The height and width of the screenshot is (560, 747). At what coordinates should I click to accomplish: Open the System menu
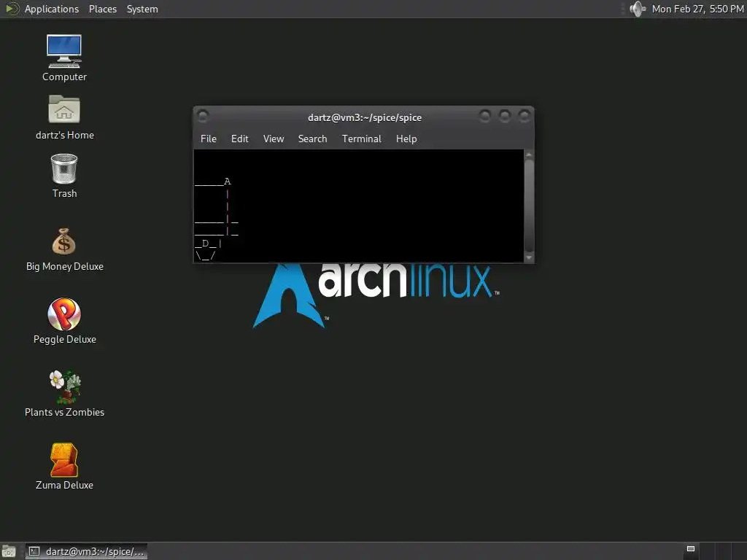142,9
